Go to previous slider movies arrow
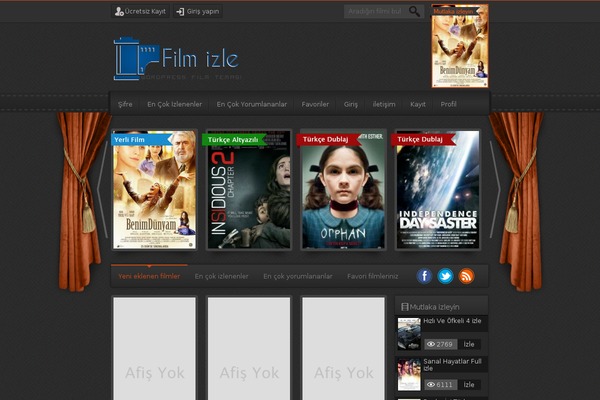This screenshot has width=600, height=400. click(103, 189)
